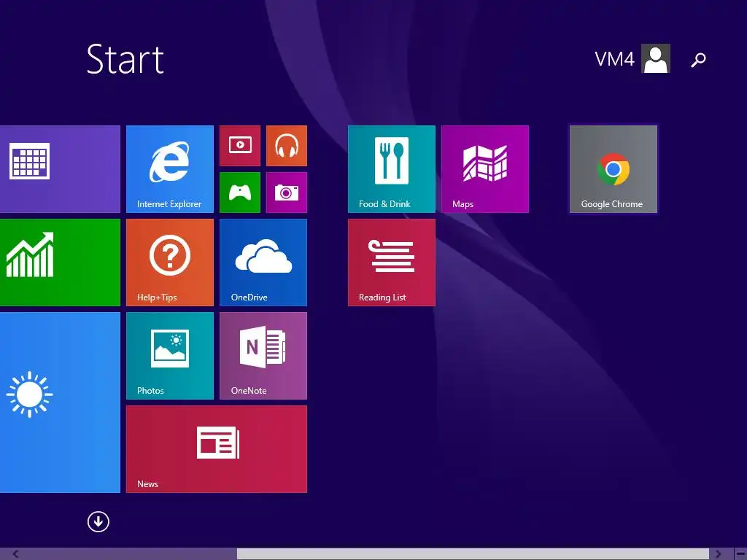This screenshot has width=747, height=560.
Task: Click the scrollbar right arrow
Action: pyautogui.click(x=718, y=554)
